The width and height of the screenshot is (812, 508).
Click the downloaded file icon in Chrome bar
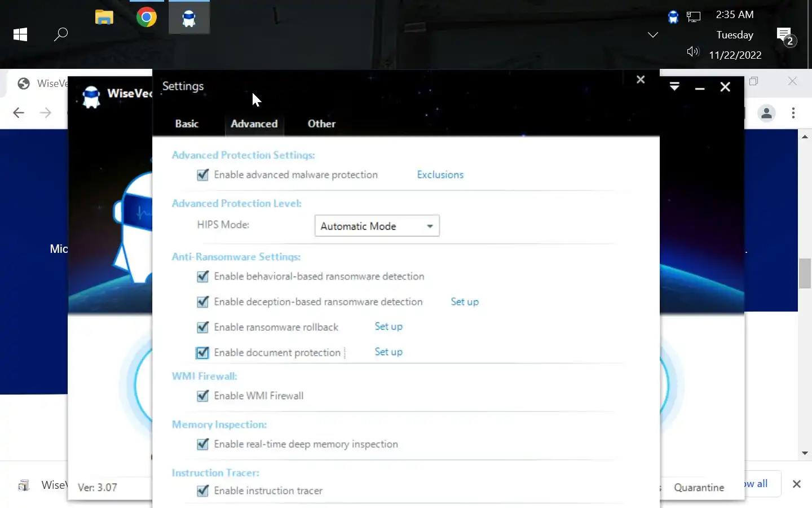[x=24, y=485]
